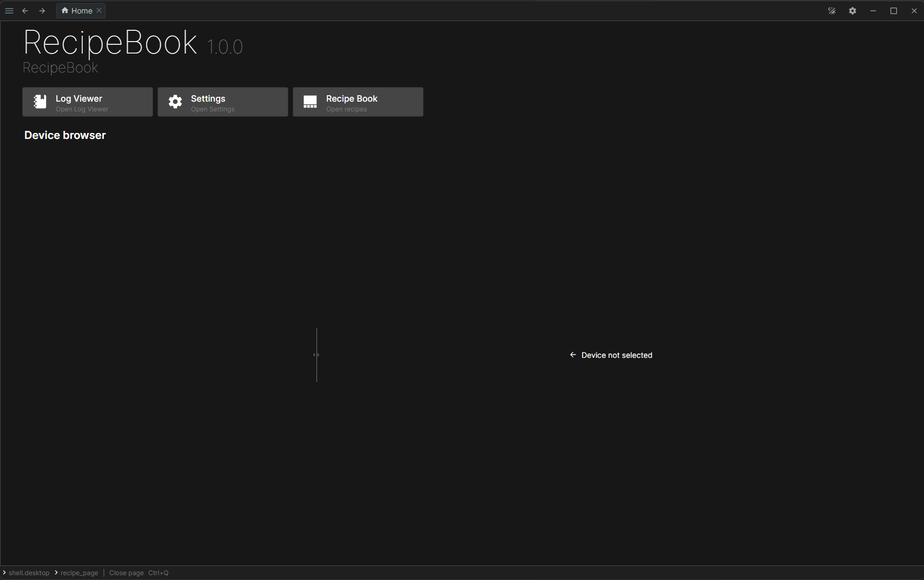Toggle the notification mute icon in title bar
This screenshot has height=580, width=924.
[832, 10]
